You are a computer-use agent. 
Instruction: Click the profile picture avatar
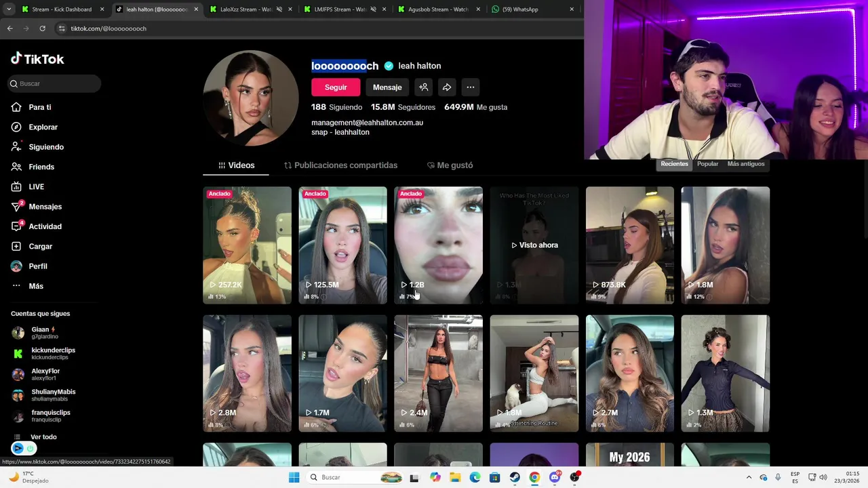(x=251, y=98)
